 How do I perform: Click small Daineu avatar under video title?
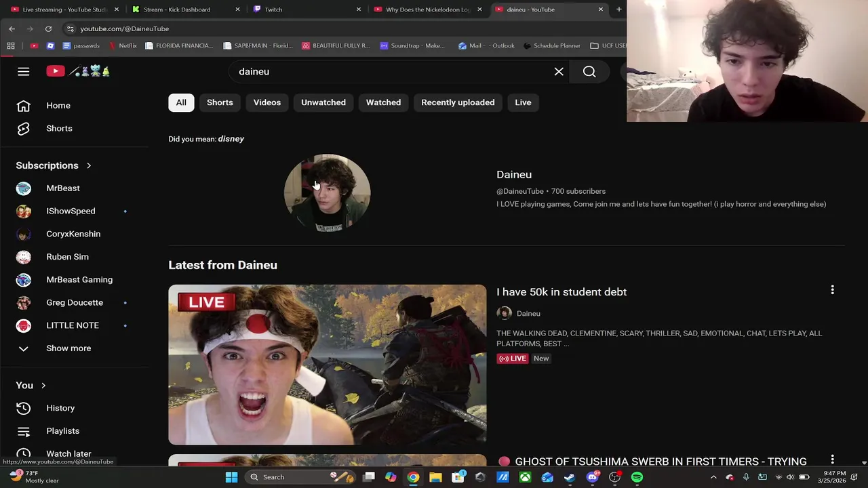[x=504, y=313]
